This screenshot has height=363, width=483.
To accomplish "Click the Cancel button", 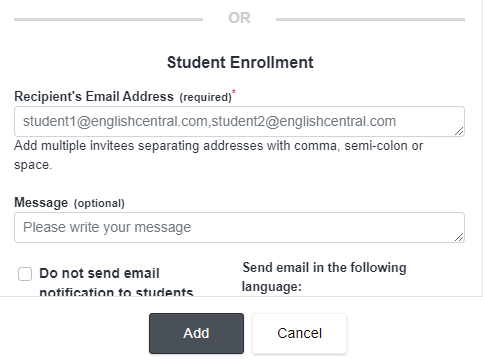I will (x=299, y=333).
